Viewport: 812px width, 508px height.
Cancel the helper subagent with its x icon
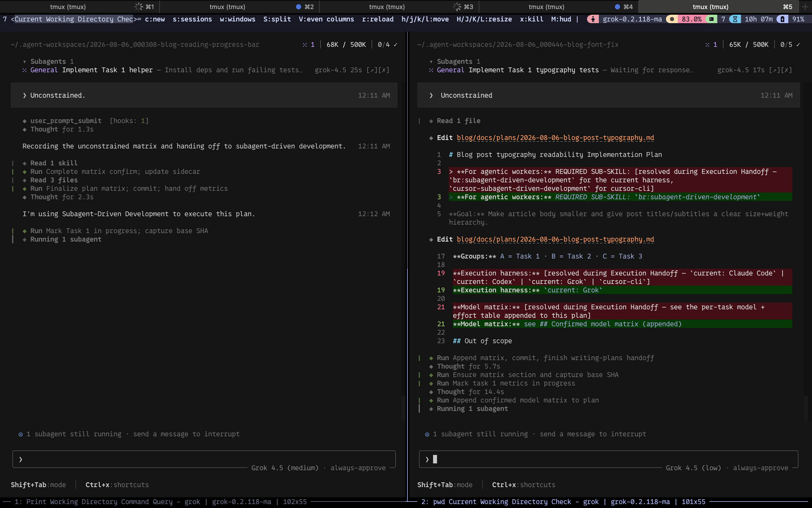(x=384, y=70)
